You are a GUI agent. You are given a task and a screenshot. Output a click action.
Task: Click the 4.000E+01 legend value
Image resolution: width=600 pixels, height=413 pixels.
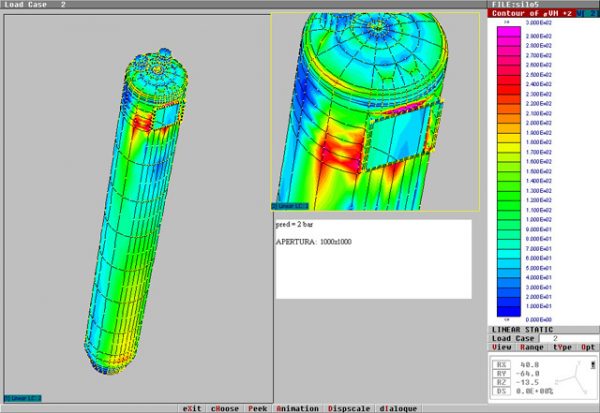pos(539,278)
